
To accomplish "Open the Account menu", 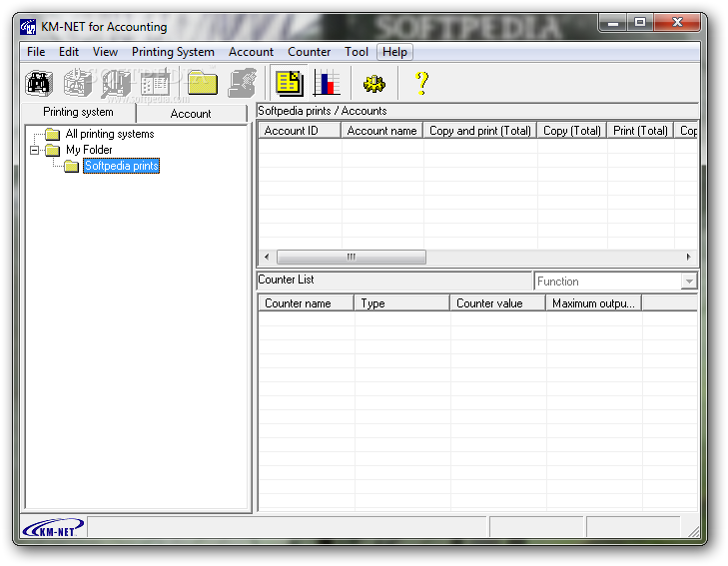I will [251, 52].
